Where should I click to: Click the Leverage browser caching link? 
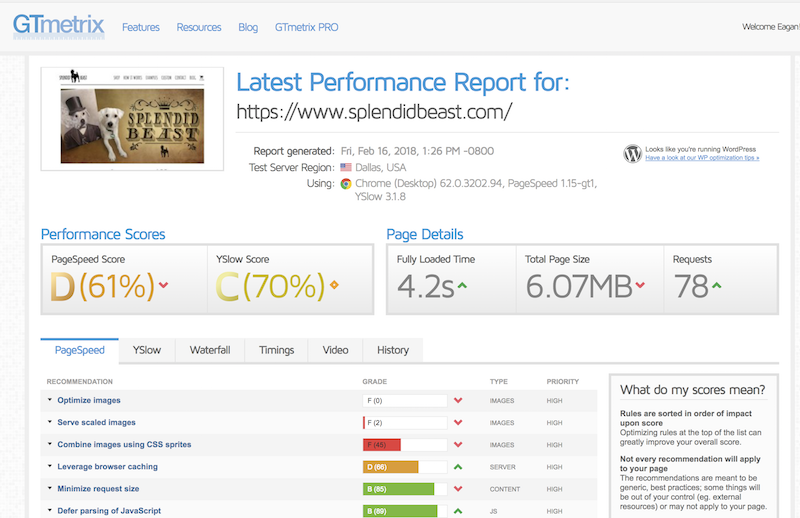coord(108,466)
